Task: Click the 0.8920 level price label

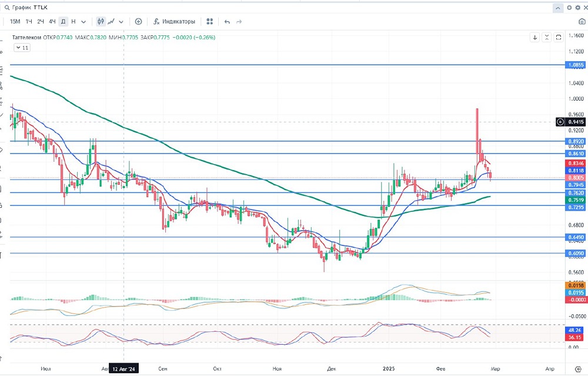Action: click(x=576, y=141)
